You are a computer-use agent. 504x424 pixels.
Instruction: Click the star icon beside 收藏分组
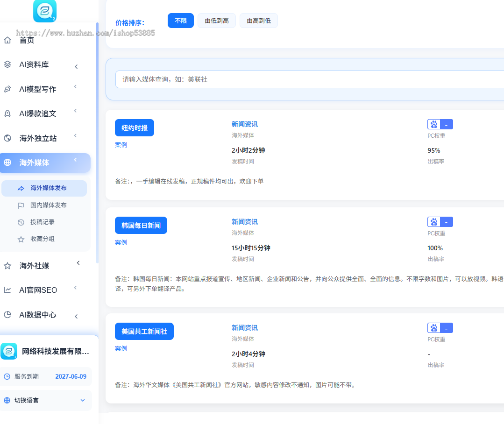click(x=21, y=239)
